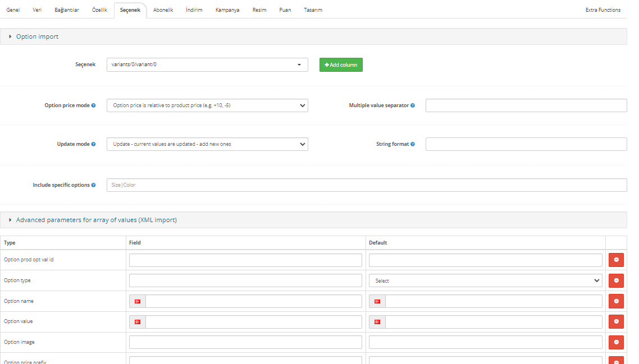This screenshot has height=364, width=639.
Task: Go to the Abonelik tab
Action: [163, 10]
